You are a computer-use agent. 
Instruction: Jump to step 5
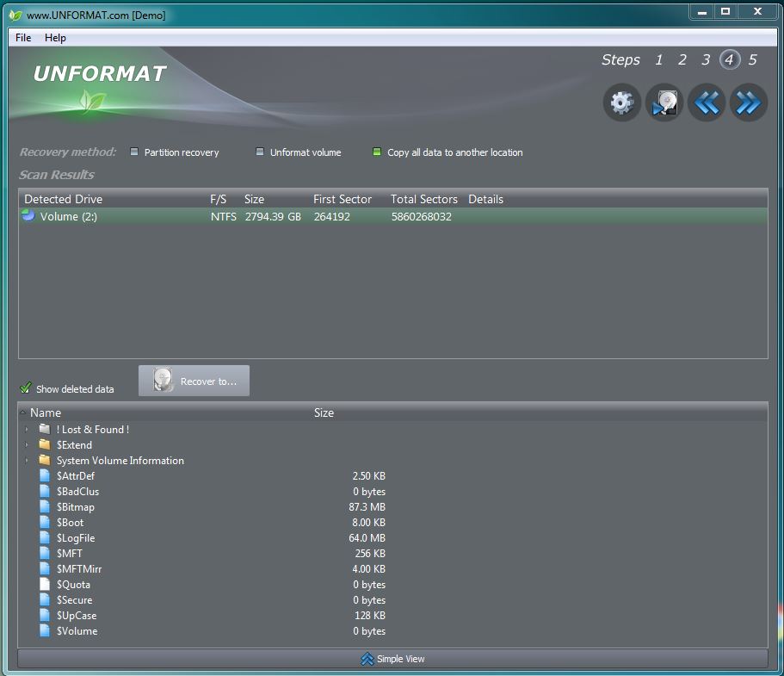752,60
